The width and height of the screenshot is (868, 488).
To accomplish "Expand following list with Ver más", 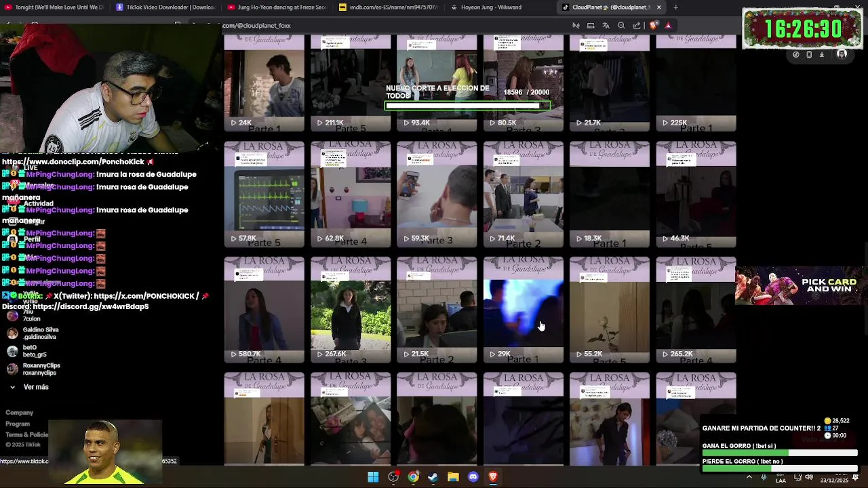I will point(29,387).
